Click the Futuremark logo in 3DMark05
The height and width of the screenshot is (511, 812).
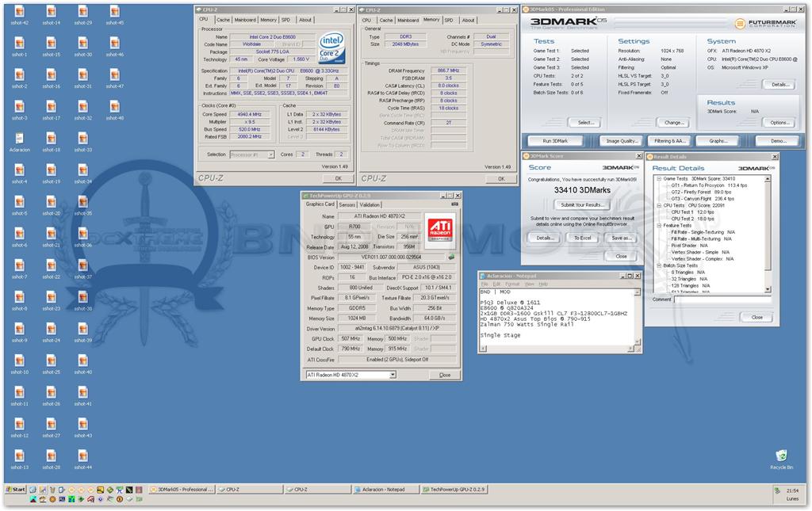point(764,23)
